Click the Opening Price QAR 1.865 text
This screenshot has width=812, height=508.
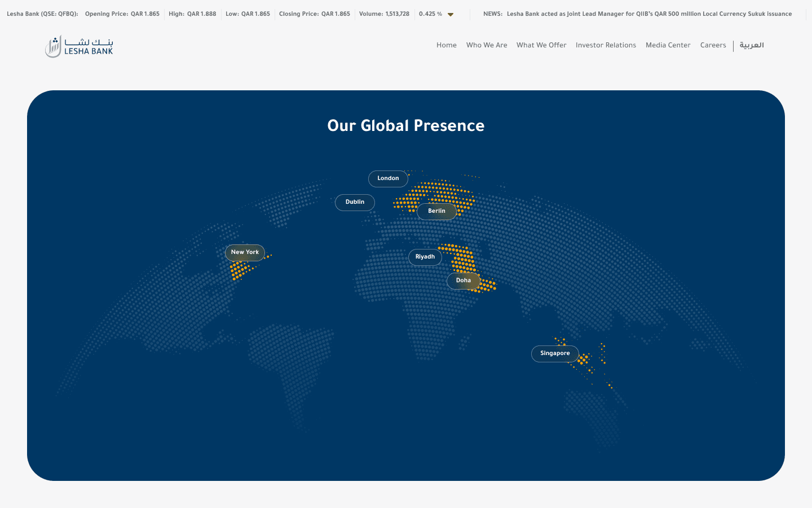(122, 14)
